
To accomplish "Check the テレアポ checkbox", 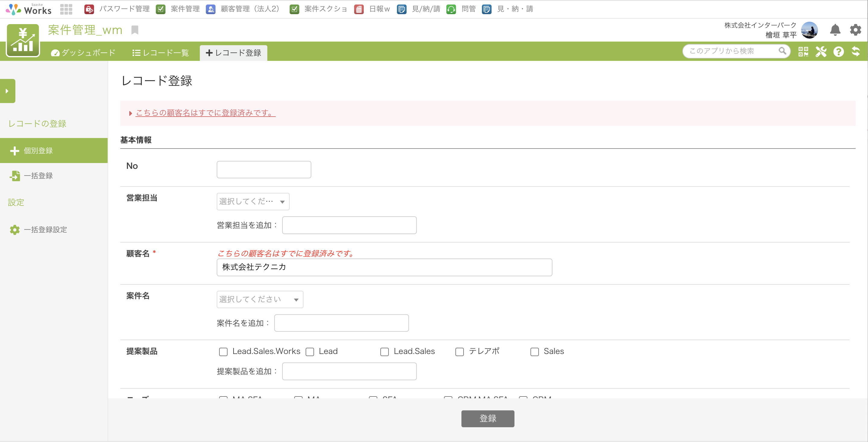I will pos(460,352).
